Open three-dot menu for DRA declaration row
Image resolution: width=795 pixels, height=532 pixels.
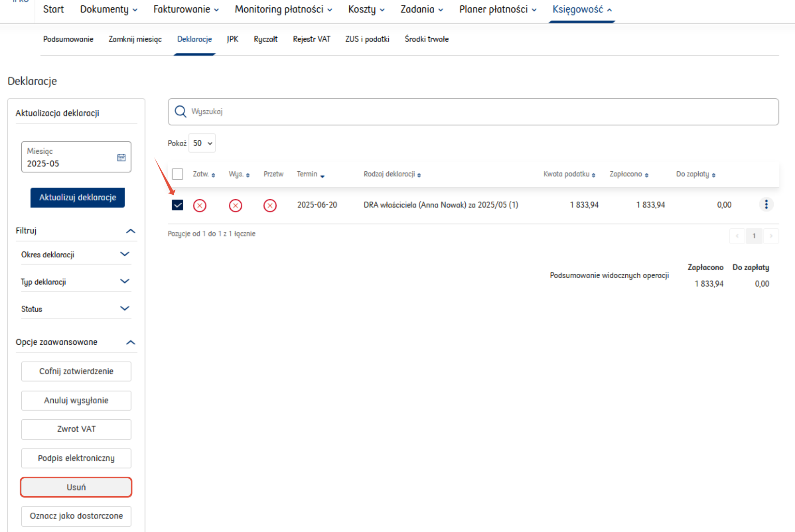pos(766,205)
